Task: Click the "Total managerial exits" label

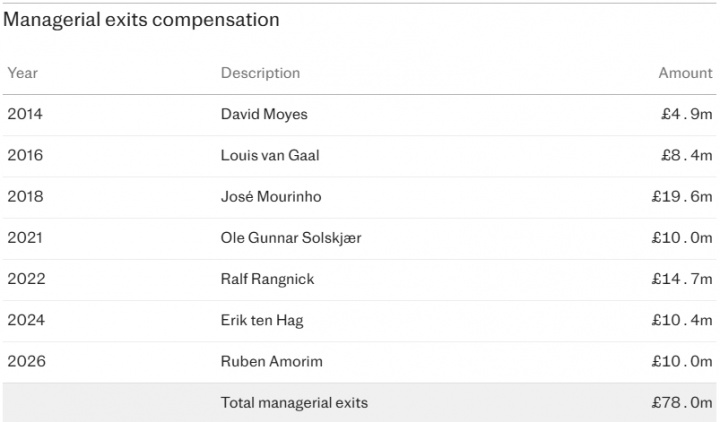Action: [294, 403]
